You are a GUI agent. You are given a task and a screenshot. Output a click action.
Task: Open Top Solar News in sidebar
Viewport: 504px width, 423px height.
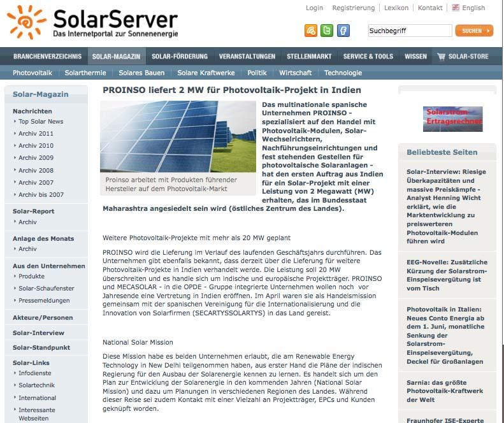(x=41, y=122)
